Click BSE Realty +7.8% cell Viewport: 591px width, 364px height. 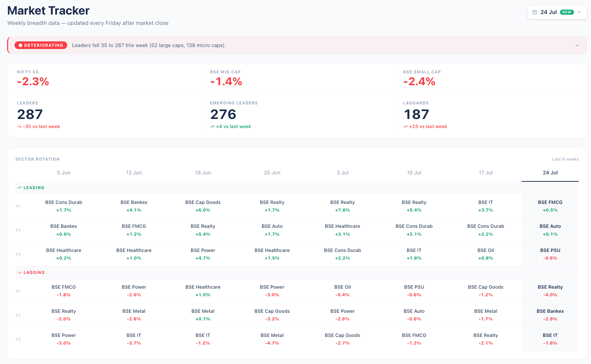343,206
